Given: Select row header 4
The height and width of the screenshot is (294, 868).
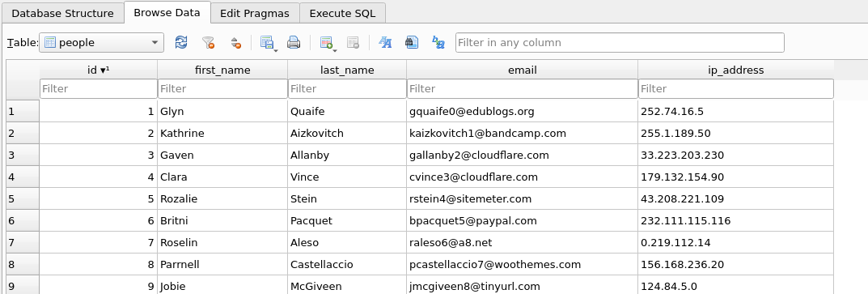Looking at the screenshot, I should pyautogui.click(x=23, y=177).
